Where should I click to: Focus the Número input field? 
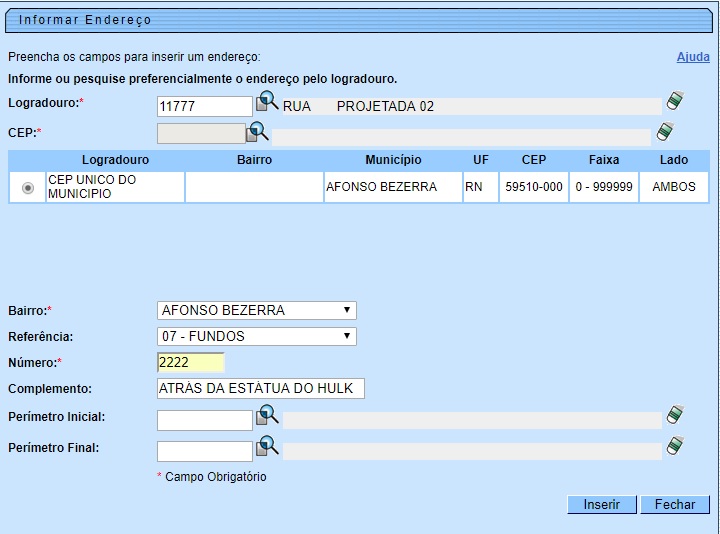[x=191, y=363]
